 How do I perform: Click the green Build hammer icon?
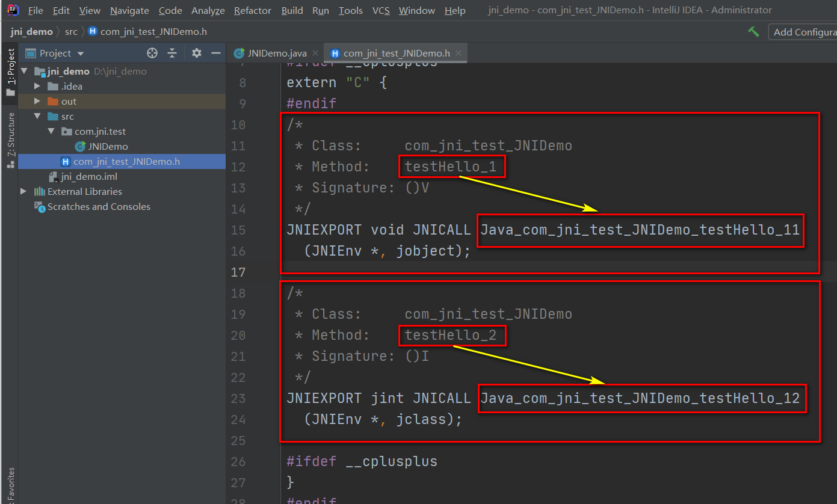click(x=753, y=32)
